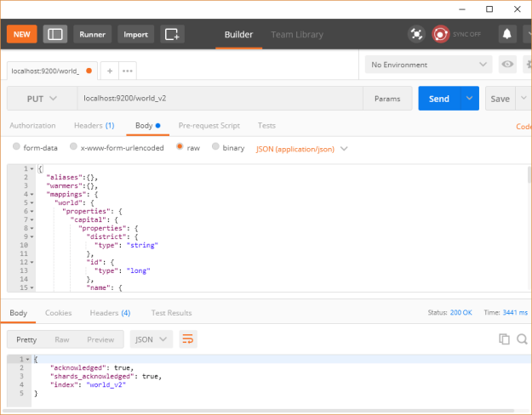The width and height of the screenshot is (532, 415).
Task: Open the request Body tab
Action: [147, 126]
